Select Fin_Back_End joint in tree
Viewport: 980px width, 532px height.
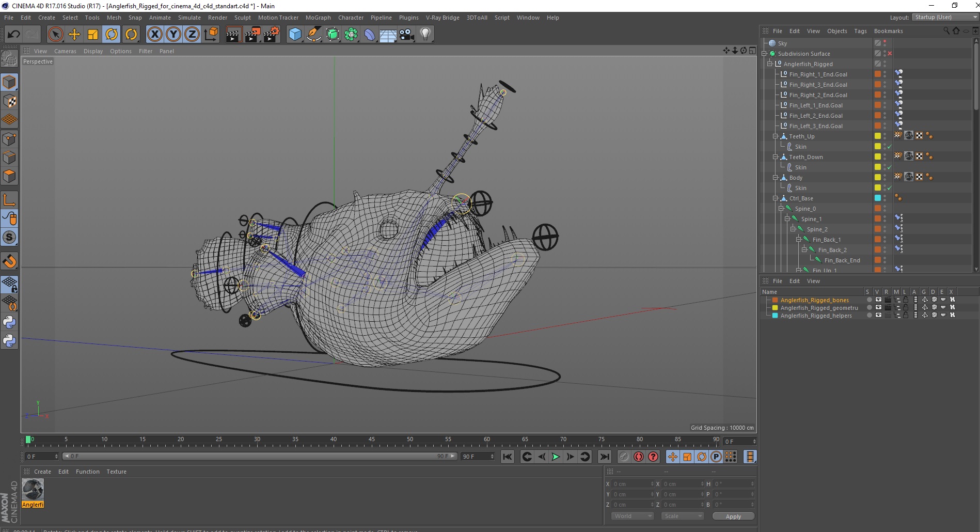click(x=842, y=260)
